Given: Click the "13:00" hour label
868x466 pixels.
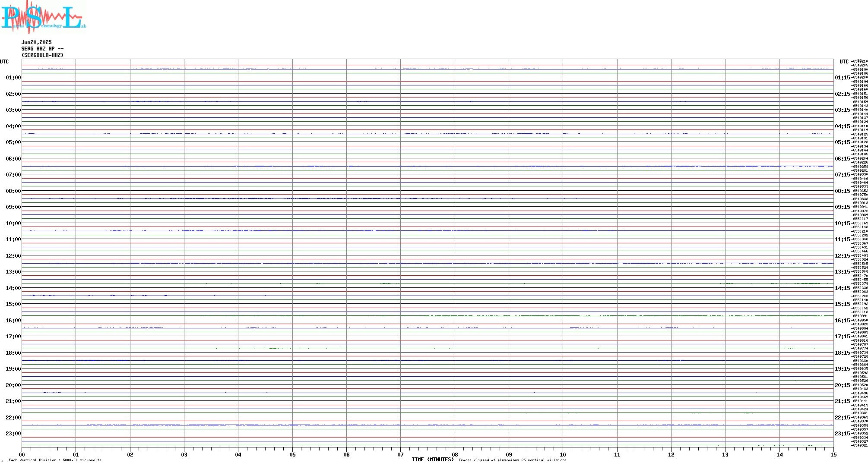Looking at the screenshot, I should 13,272.
